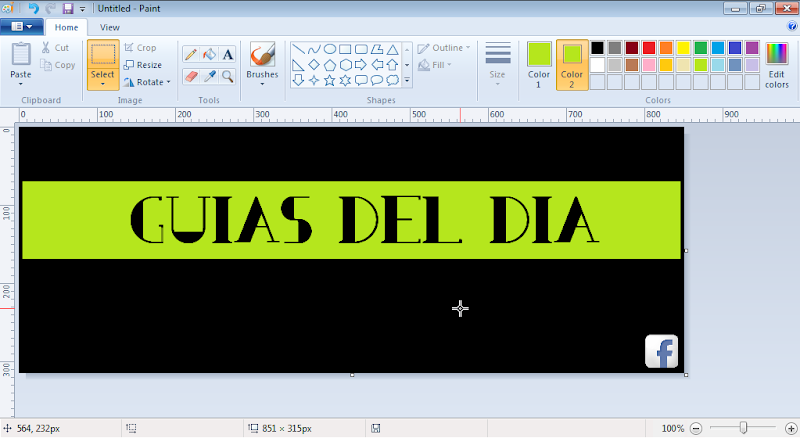Choose the Right triangle shape
This screenshot has width=800, height=438.
click(298, 65)
